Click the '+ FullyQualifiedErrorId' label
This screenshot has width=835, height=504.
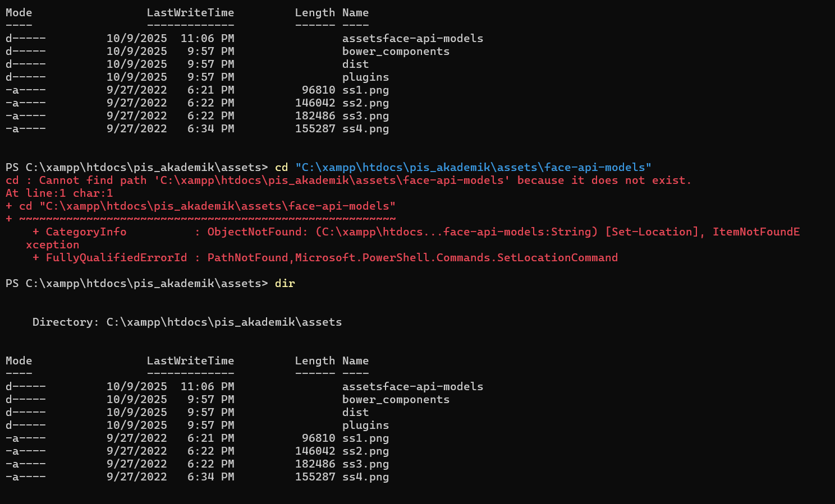click(x=110, y=257)
